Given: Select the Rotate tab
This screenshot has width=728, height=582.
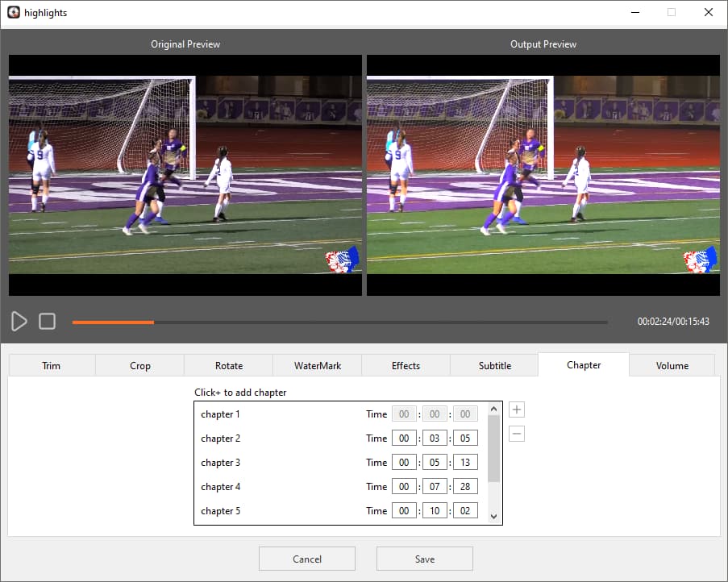Looking at the screenshot, I should pos(228,365).
